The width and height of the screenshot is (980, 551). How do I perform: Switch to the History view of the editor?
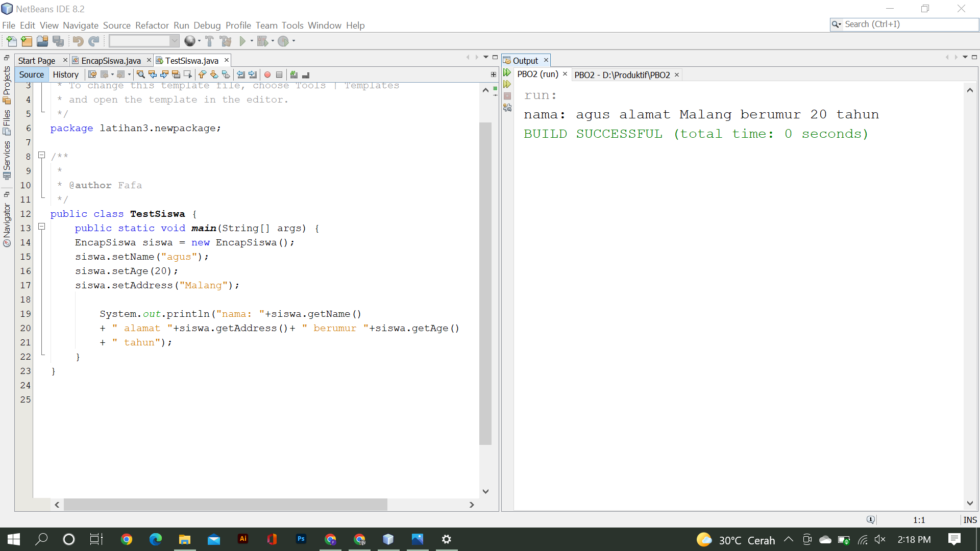point(65,74)
